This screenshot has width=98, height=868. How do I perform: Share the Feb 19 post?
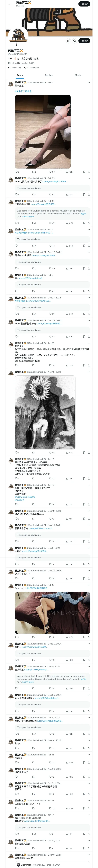[89, 223]
